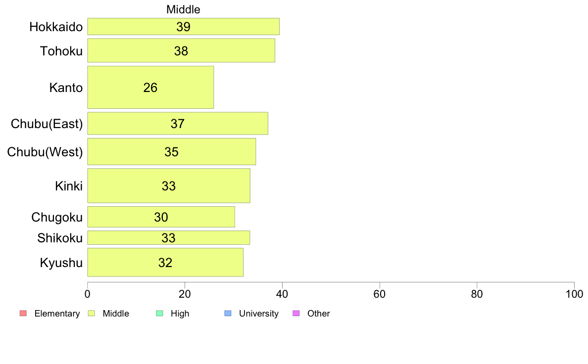Click the Kyushu bar showing 32

pyautogui.click(x=165, y=263)
